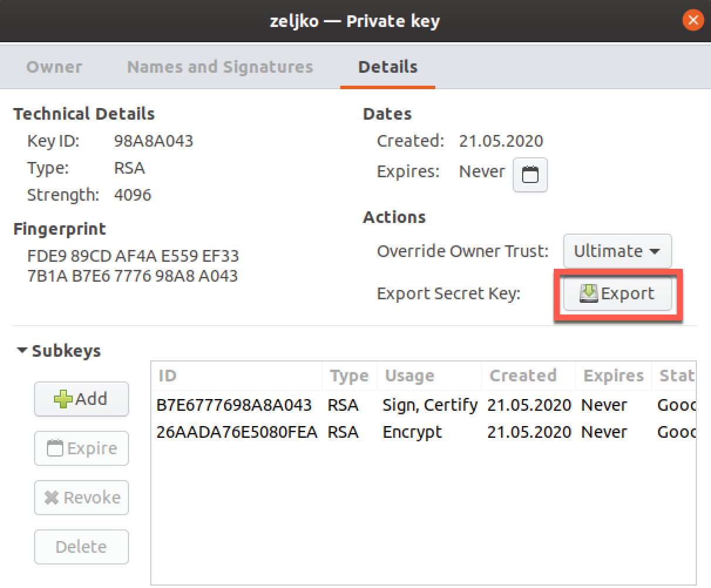Switch to the Owner tab
Image resolution: width=711 pixels, height=588 pixels.
[x=54, y=67]
